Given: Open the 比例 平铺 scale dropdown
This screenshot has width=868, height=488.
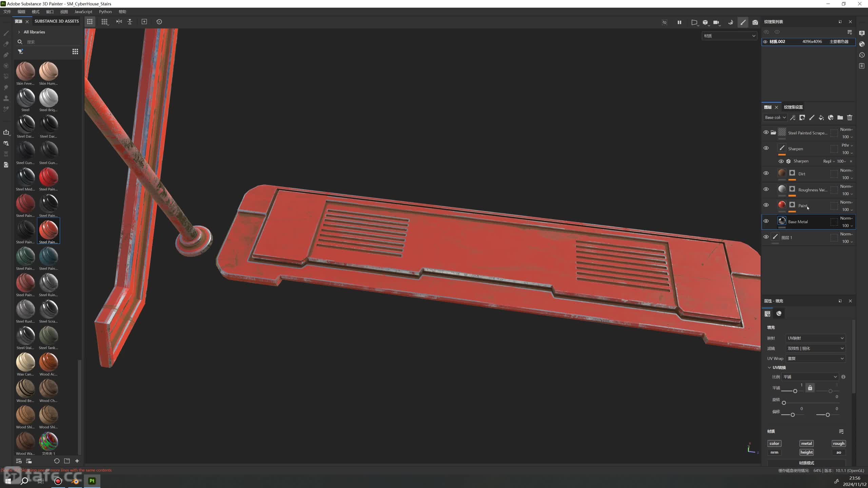Looking at the screenshot, I should pos(810,377).
